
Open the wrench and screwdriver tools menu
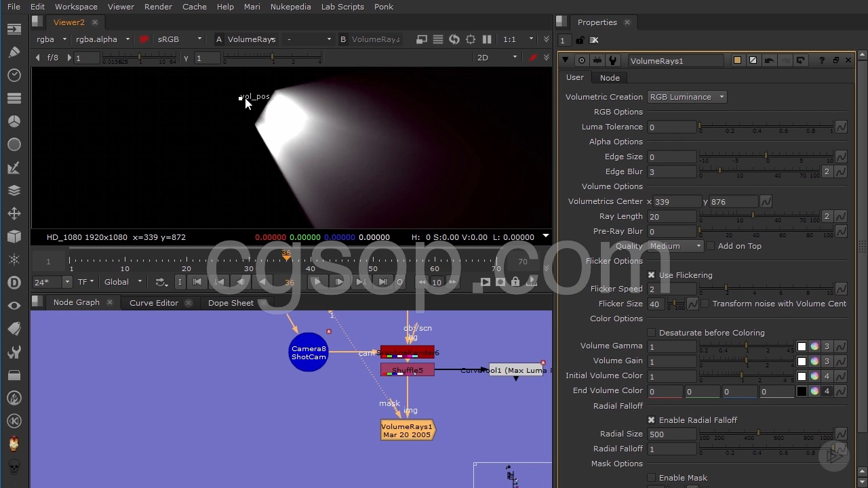pos(14,352)
